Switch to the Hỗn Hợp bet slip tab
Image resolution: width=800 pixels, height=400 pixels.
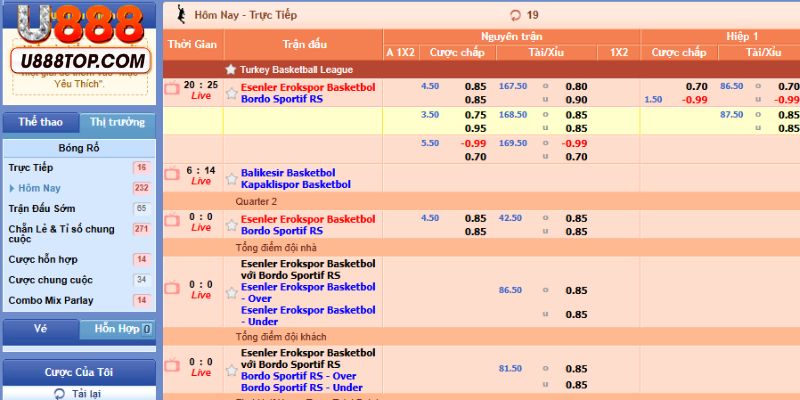(x=117, y=329)
